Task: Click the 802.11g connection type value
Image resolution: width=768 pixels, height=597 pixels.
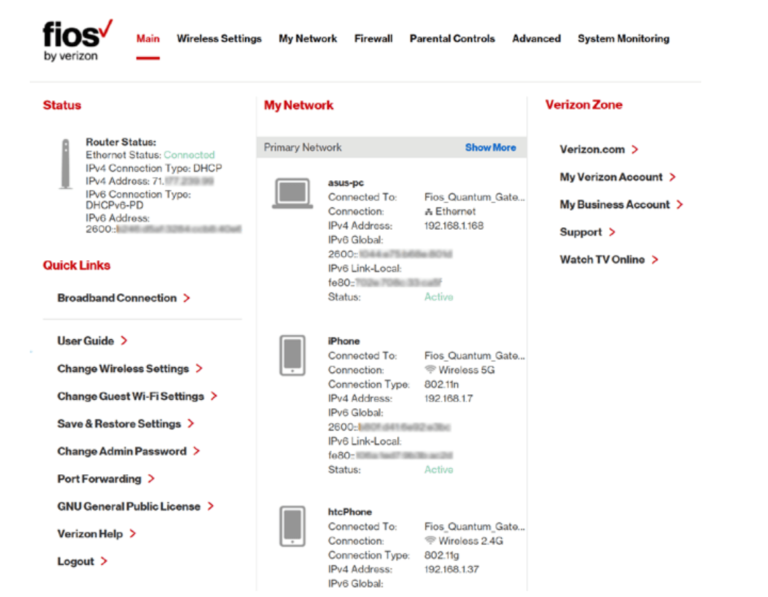Action: (x=441, y=555)
